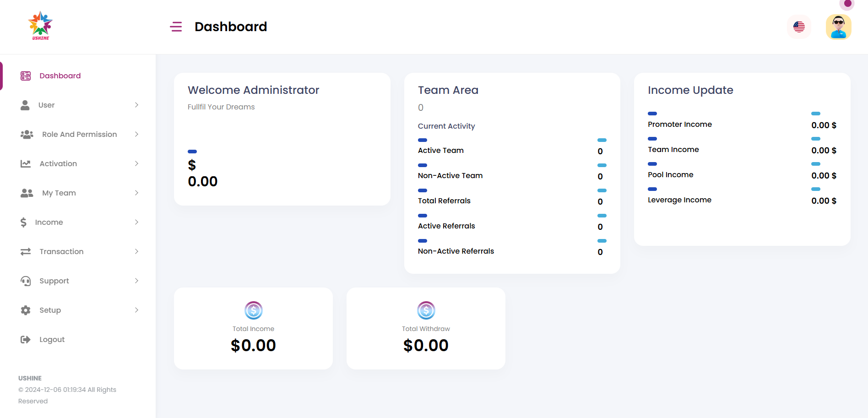Click the Logout link
This screenshot has height=418, width=868.
[x=52, y=340]
